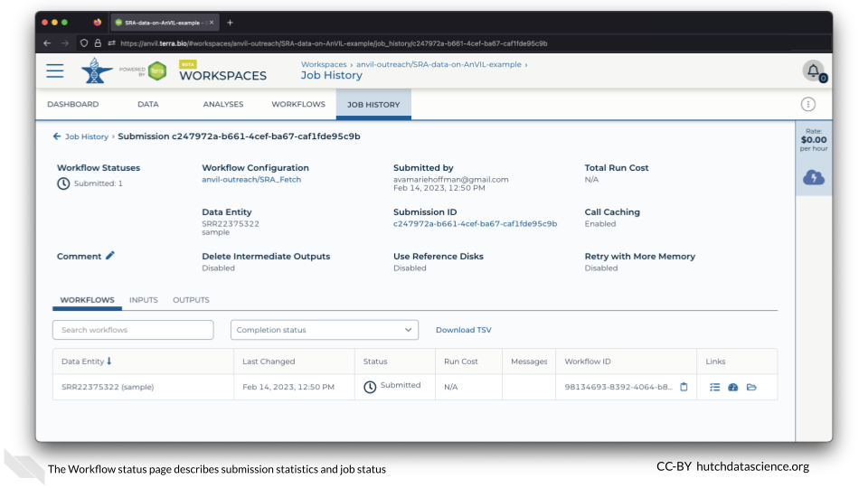The image size is (868, 488).
Task: Click the clock icon beside Submitted: 1
Action: [x=63, y=183]
